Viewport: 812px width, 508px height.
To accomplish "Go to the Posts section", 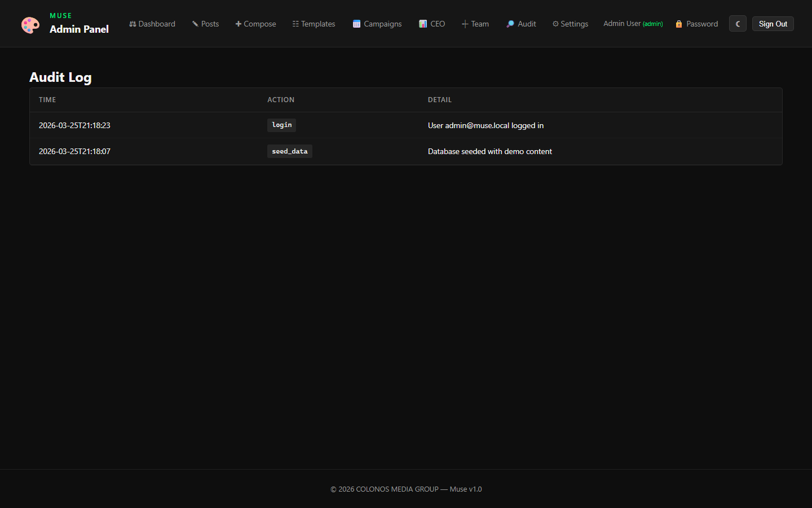I will coord(205,24).
